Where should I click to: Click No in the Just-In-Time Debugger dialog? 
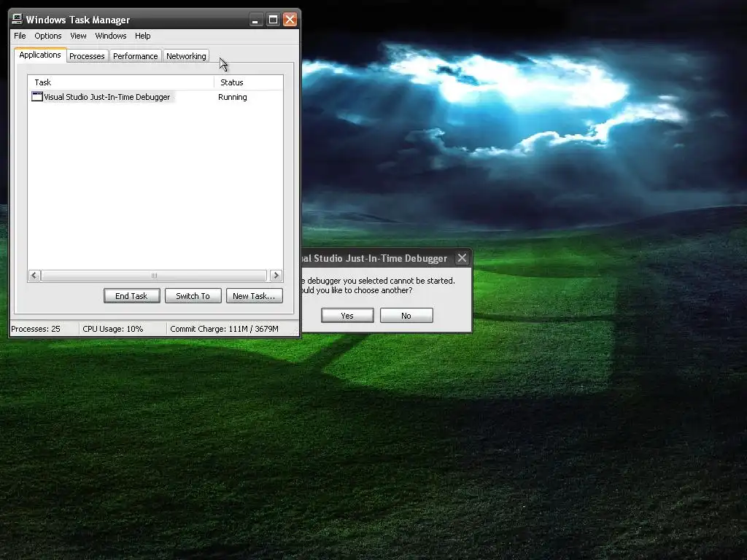[x=406, y=315]
